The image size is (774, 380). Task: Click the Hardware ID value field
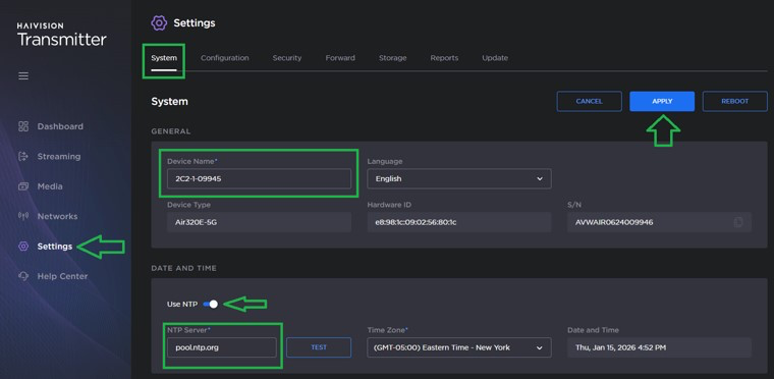coord(459,222)
